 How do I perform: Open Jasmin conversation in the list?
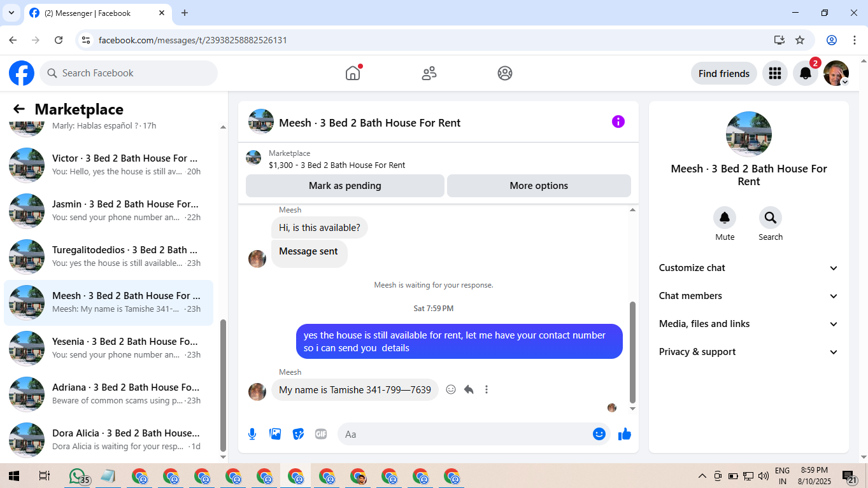pyautogui.click(x=109, y=211)
